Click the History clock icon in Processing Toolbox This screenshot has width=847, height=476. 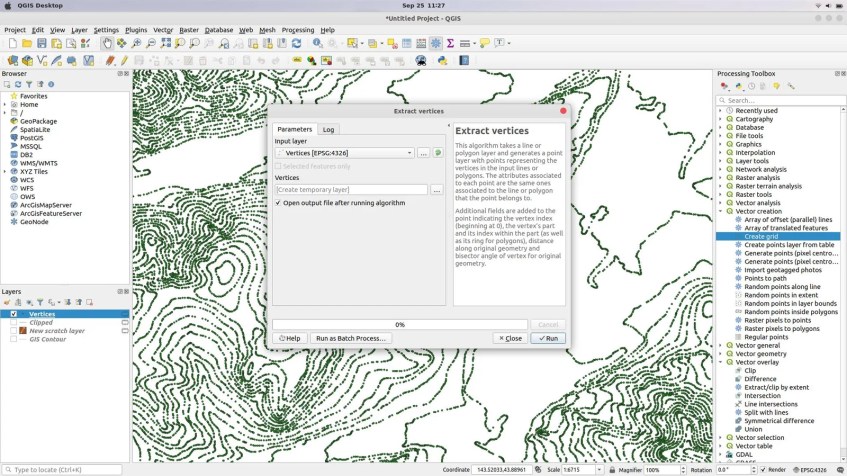coord(751,86)
